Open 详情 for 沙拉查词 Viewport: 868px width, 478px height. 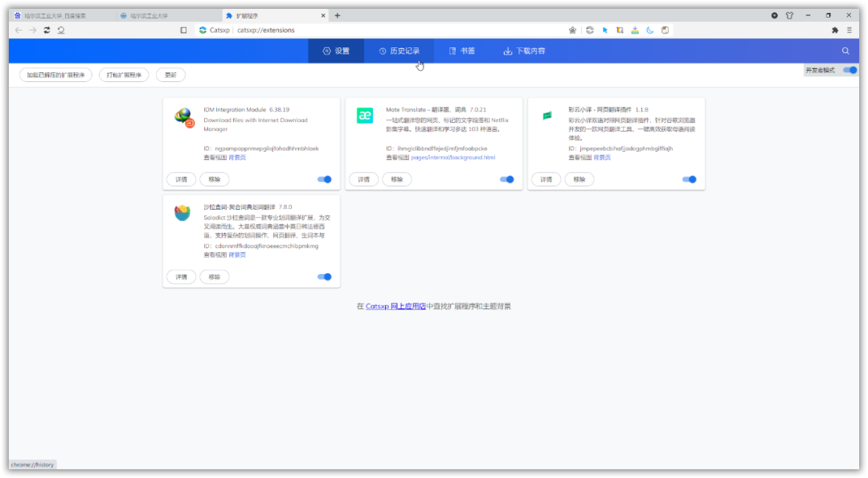coord(181,276)
